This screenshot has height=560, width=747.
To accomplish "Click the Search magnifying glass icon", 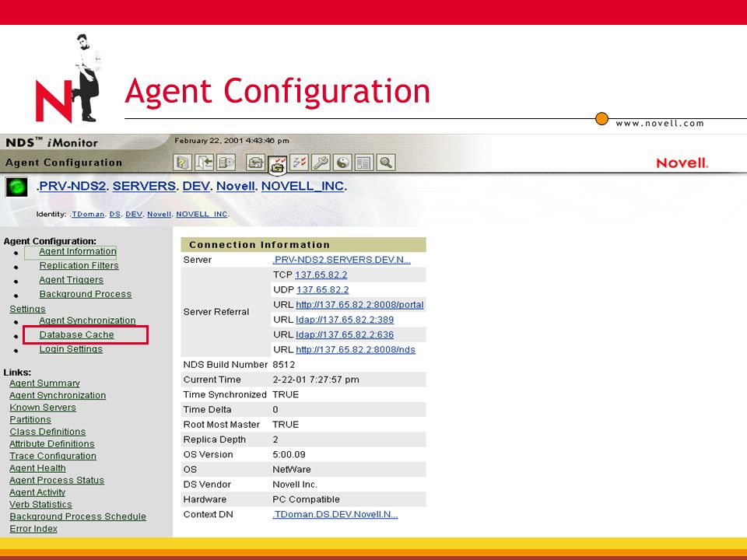I will pos(386,163).
